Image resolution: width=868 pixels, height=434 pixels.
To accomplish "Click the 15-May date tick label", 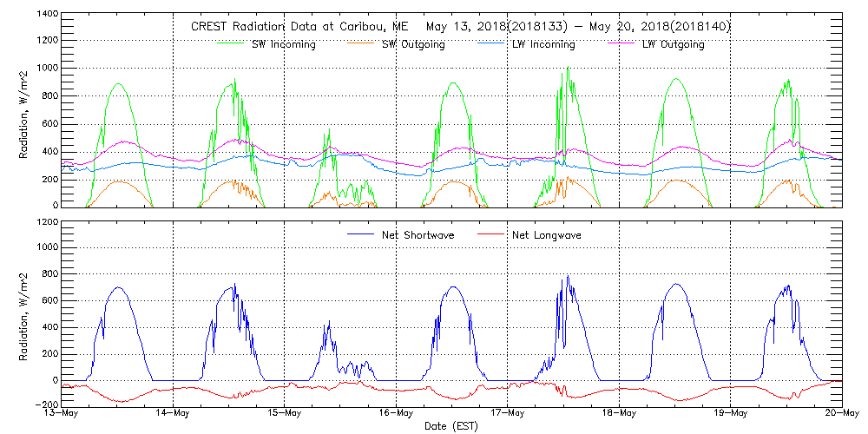I will [285, 414].
